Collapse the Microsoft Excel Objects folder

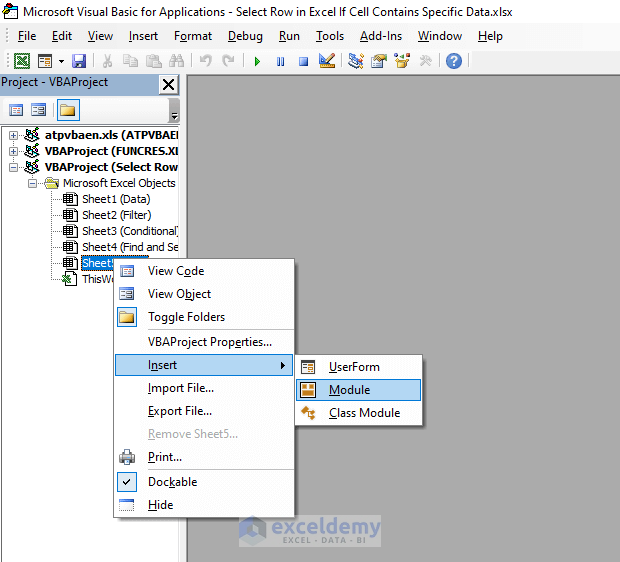pos(32,184)
